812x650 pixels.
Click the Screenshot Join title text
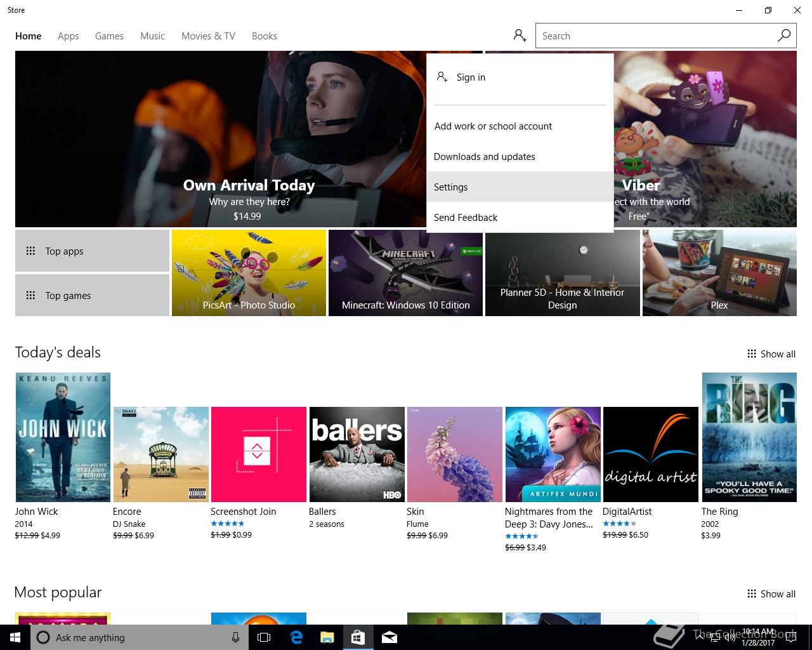244,512
